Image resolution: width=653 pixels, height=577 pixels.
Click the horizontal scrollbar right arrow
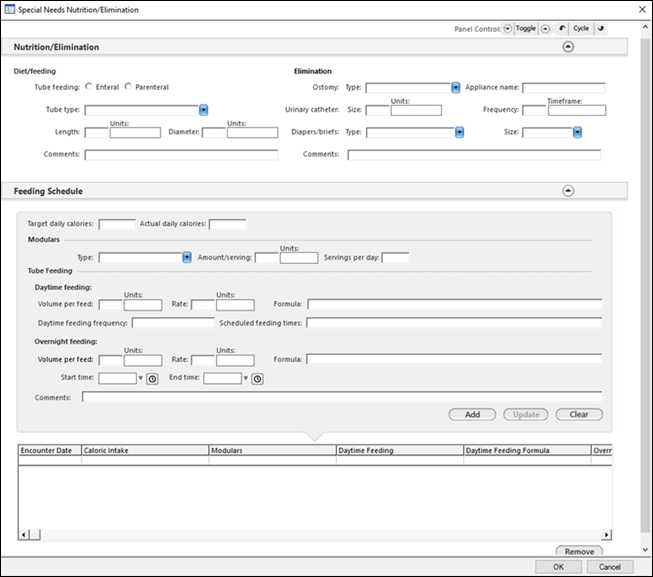click(x=605, y=535)
